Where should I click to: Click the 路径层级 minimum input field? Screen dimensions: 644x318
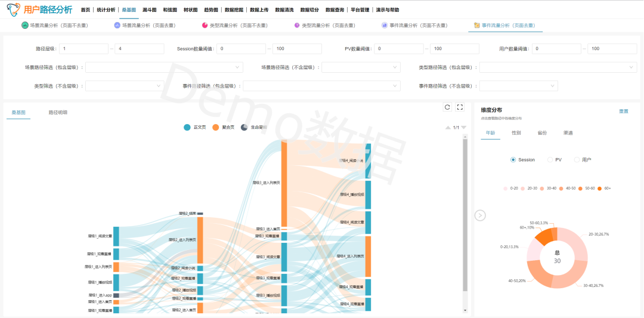pos(84,48)
